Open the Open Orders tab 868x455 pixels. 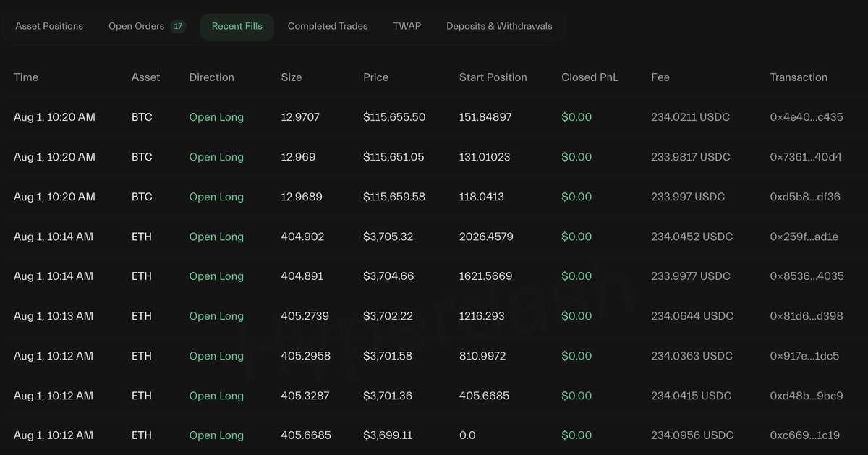click(x=147, y=26)
